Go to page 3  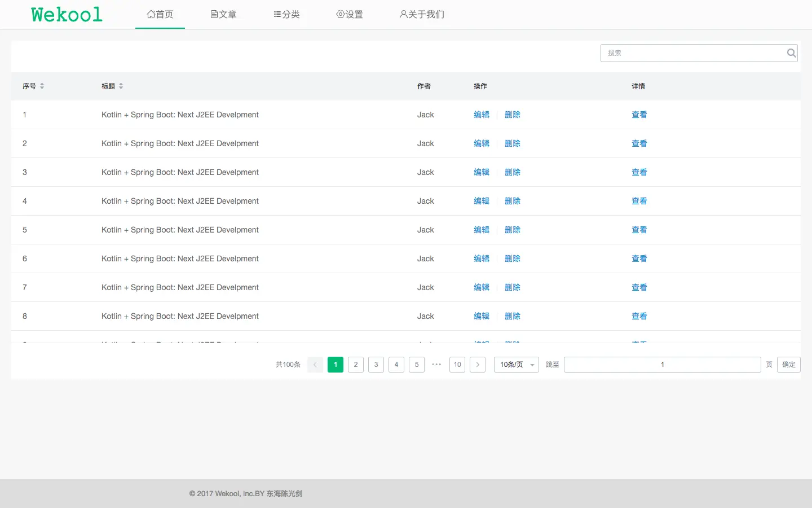tap(376, 365)
